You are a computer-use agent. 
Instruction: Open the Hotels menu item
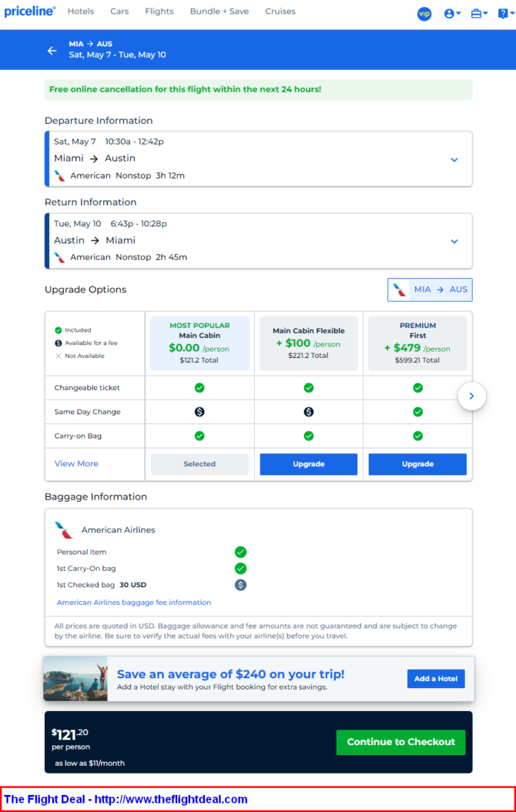(x=81, y=12)
